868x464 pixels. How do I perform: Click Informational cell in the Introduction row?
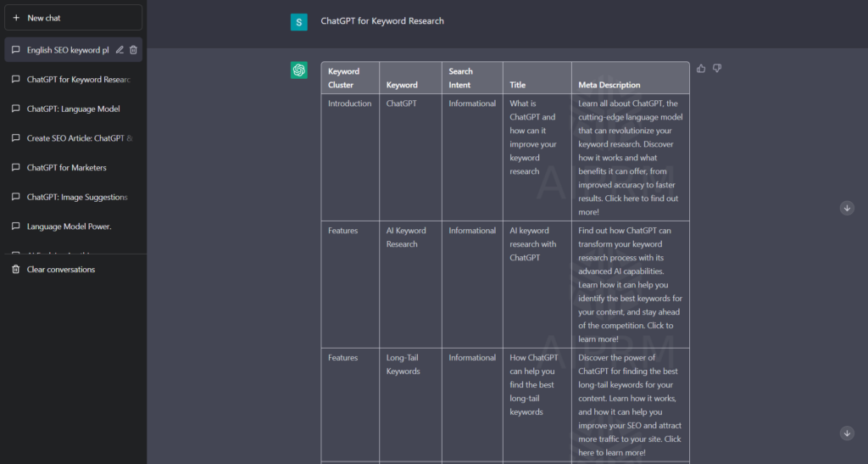pos(472,157)
